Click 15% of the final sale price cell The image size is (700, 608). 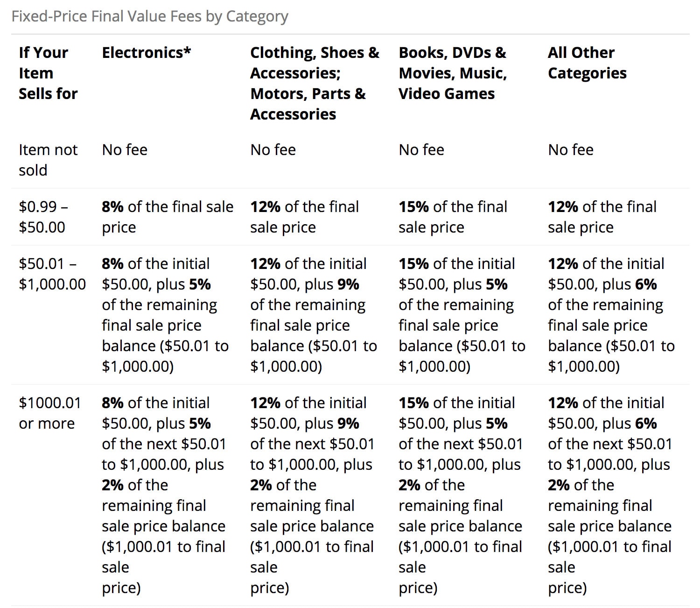click(x=453, y=217)
